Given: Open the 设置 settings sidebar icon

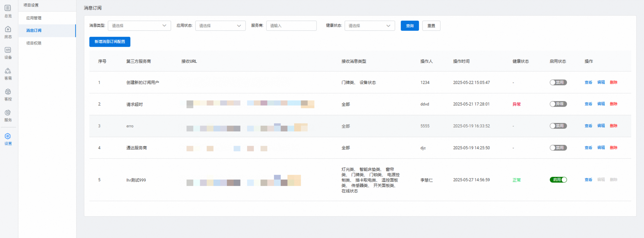Looking at the screenshot, I should click(8, 139).
